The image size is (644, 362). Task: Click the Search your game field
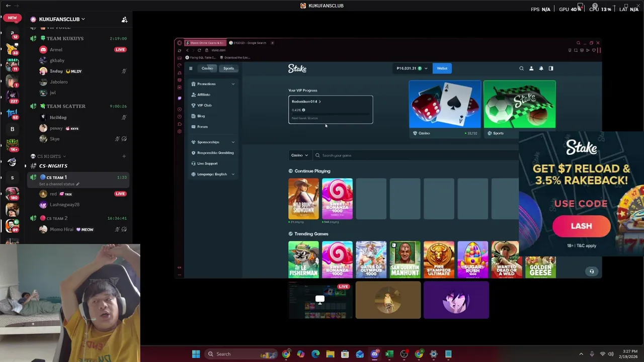pyautogui.click(x=416, y=155)
